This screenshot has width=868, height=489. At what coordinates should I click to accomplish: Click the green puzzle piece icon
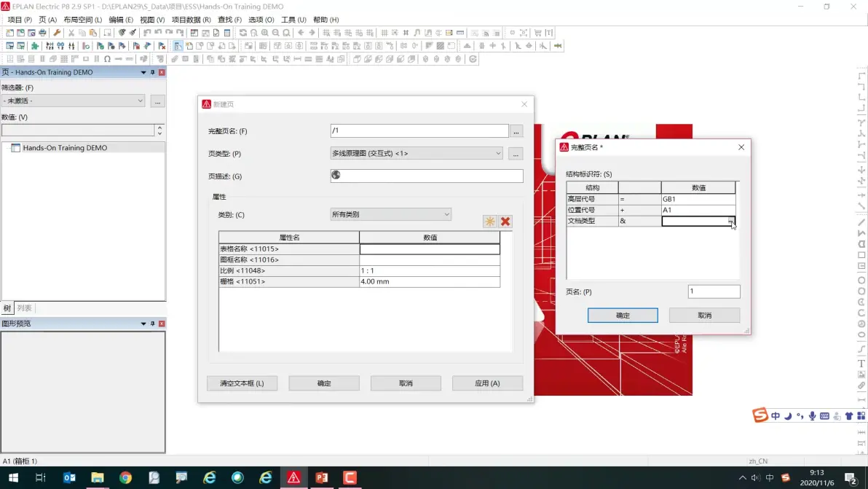point(35,46)
